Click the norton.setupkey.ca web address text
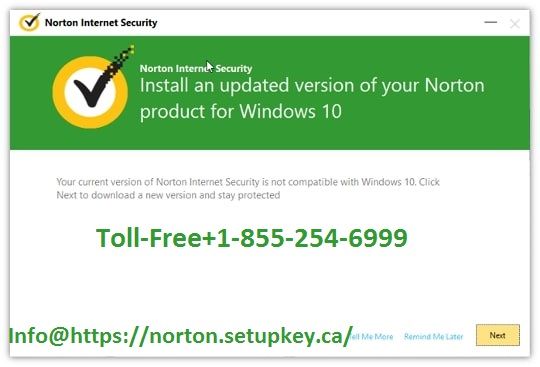 250,335
